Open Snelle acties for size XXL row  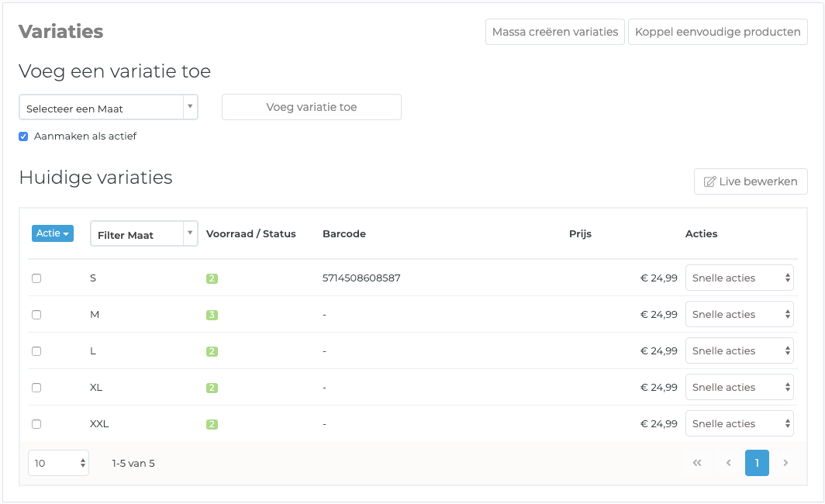coord(739,423)
